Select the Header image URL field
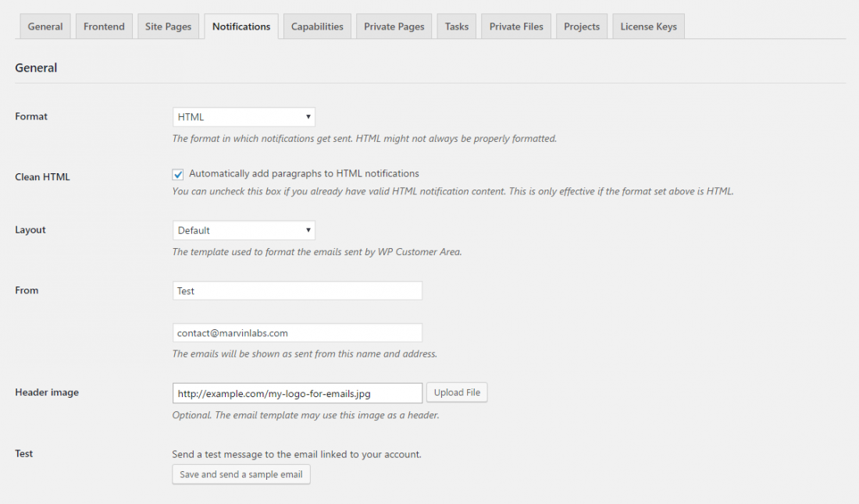 click(297, 392)
